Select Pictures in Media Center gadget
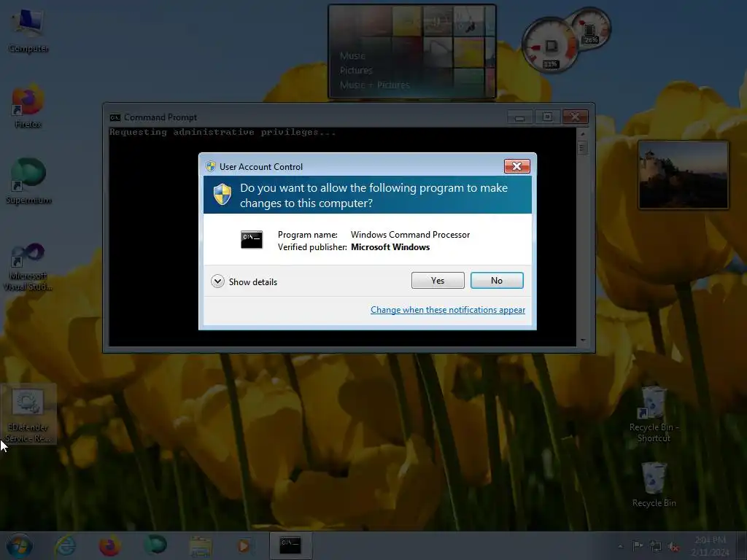747x560 pixels. coord(356,70)
